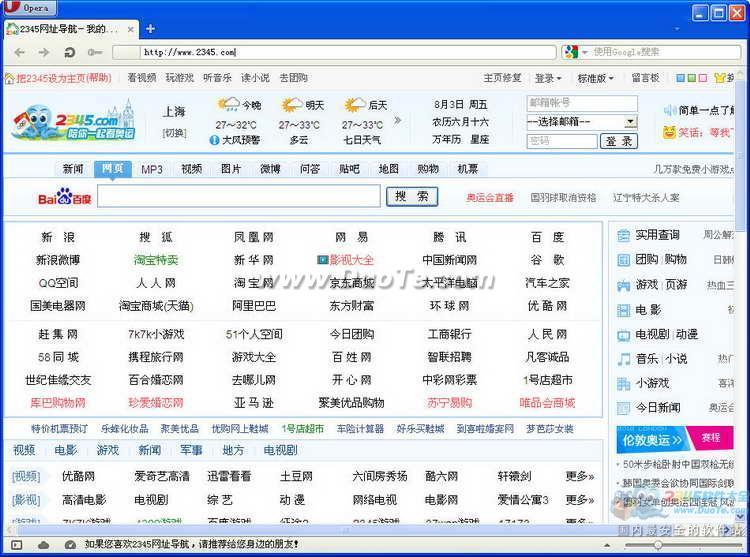Open the 七日天气 link
This screenshot has width=750, height=557.
[x=362, y=140]
